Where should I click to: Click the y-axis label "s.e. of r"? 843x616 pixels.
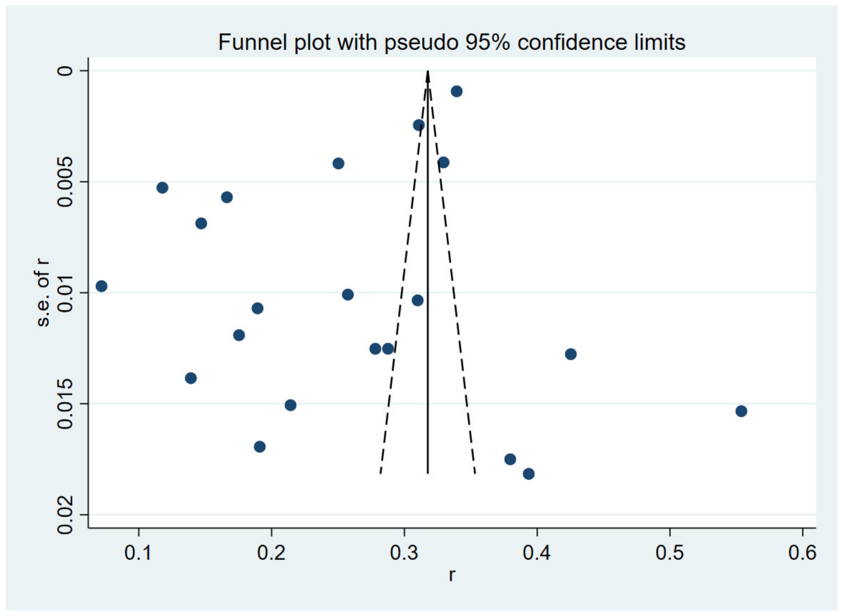43,293
